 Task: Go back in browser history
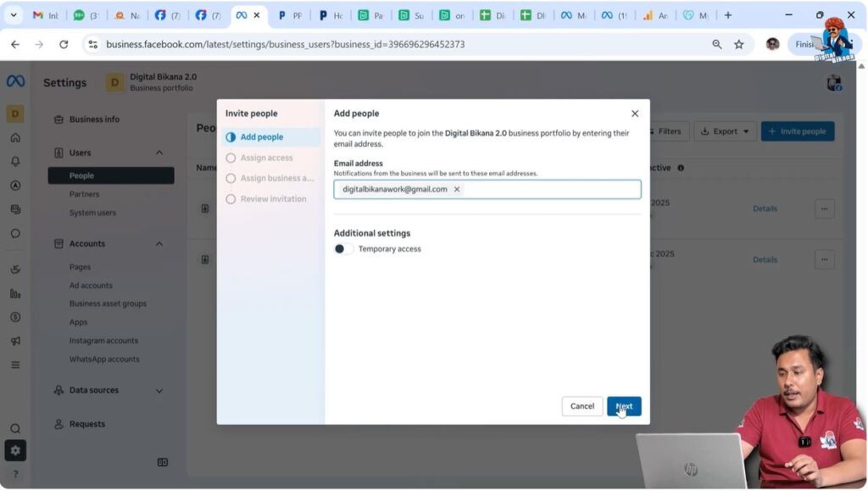(15, 44)
